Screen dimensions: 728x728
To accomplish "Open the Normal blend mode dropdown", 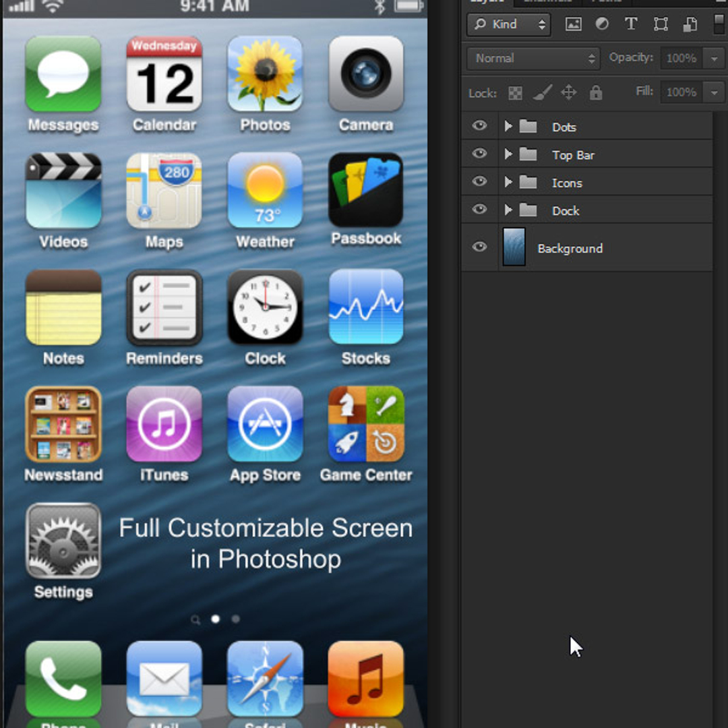I will (533, 59).
